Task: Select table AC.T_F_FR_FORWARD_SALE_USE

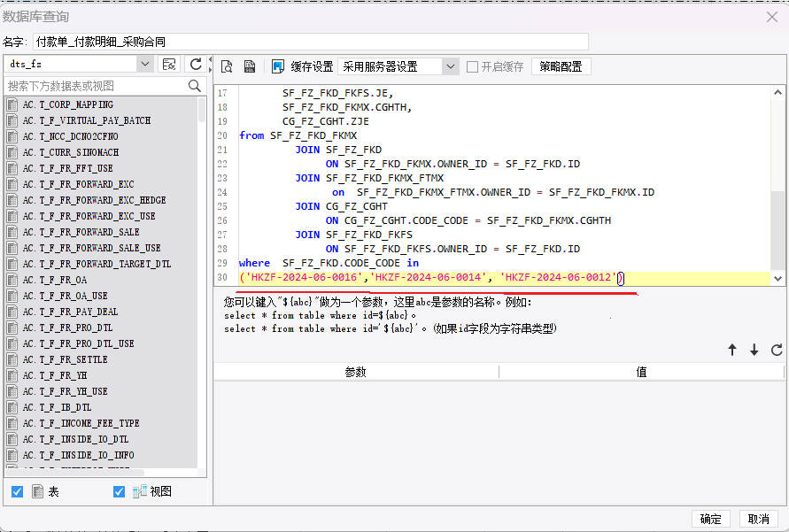Action: [91, 248]
